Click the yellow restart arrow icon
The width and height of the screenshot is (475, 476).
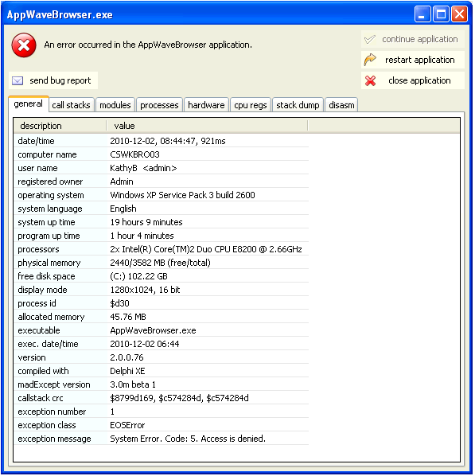coord(370,60)
